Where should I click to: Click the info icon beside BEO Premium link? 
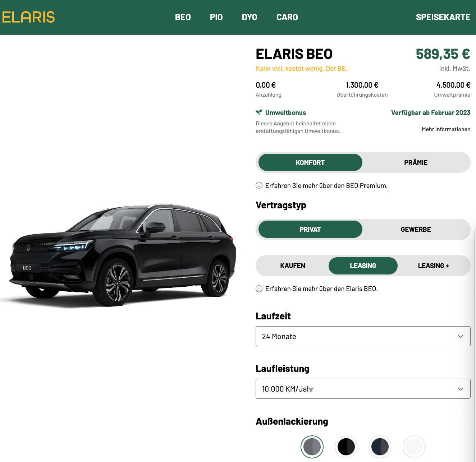(x=259, y=185)
